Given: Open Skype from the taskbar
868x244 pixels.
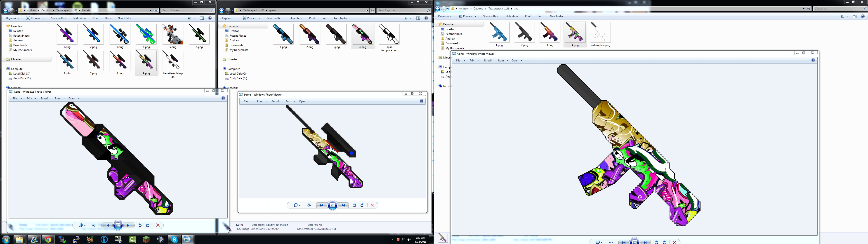Looking at the screenshot, I should tap(174, 240).
